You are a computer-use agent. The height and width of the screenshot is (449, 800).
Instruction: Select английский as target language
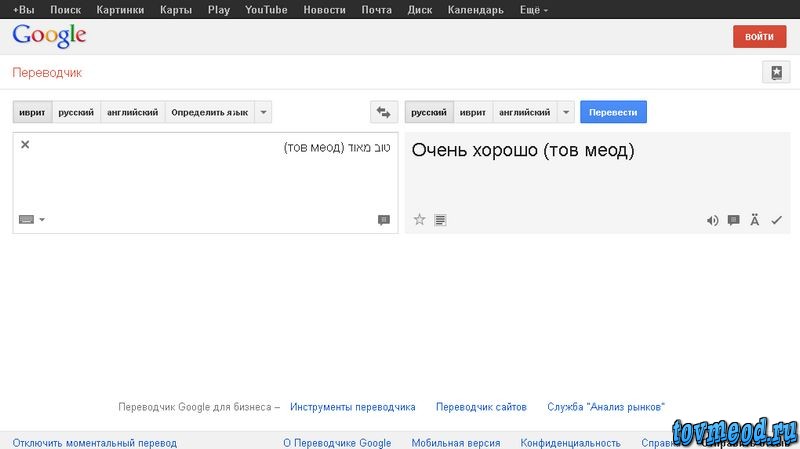click(524, 112)
